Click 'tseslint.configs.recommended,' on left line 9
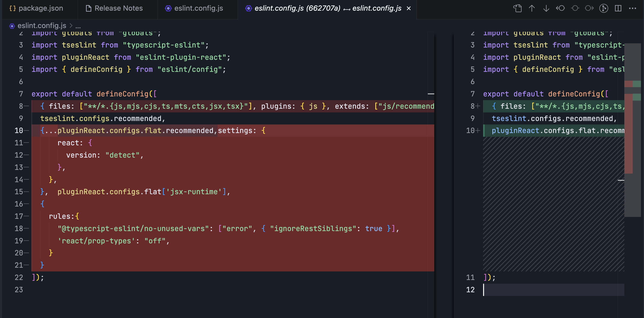Image resolution: width=644 pixels, height=318 pixels. tap(103, 118)
